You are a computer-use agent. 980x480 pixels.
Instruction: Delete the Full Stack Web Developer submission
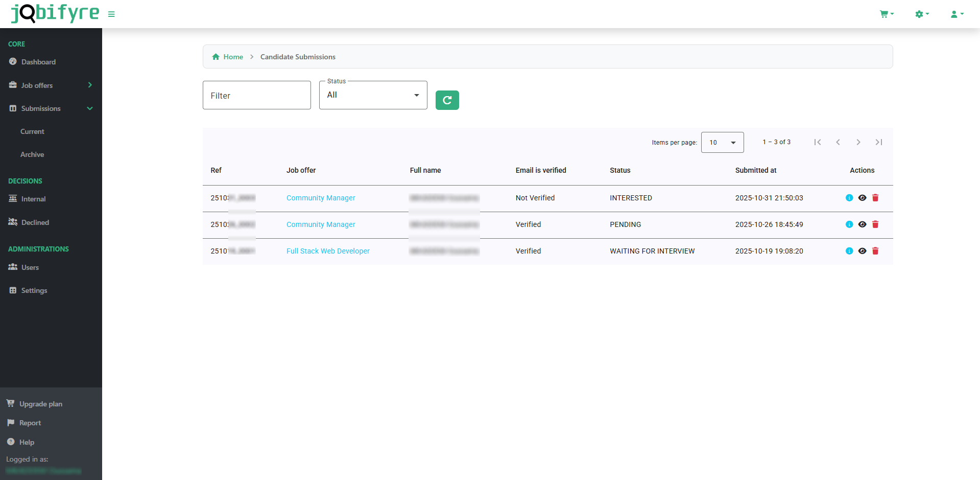pos(875,251)
